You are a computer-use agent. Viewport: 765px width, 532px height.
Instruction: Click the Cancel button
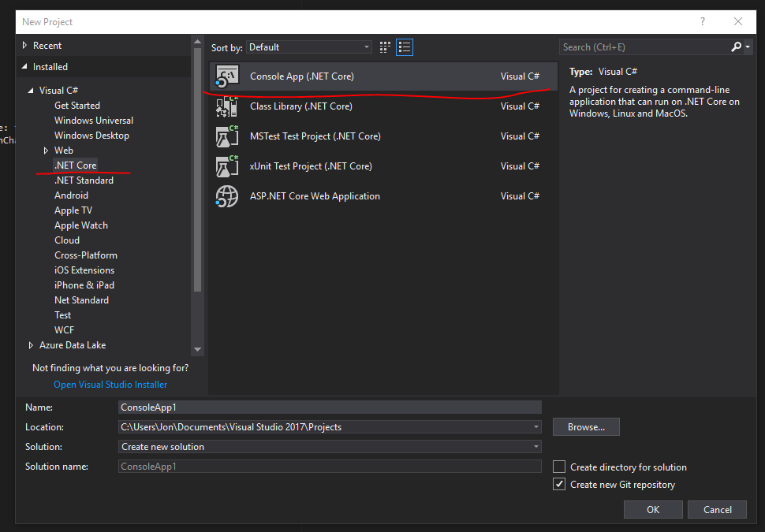coord(717,510)
